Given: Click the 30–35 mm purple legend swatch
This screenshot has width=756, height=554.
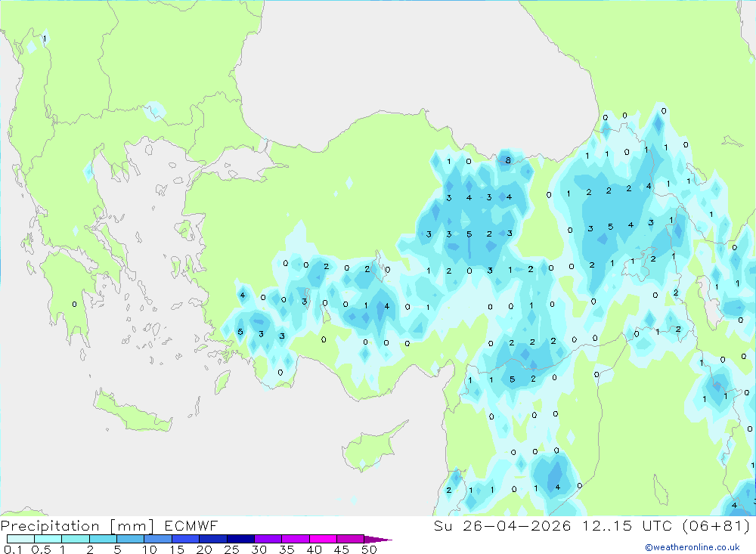Looking at the screenshot, I should [268, 539].
